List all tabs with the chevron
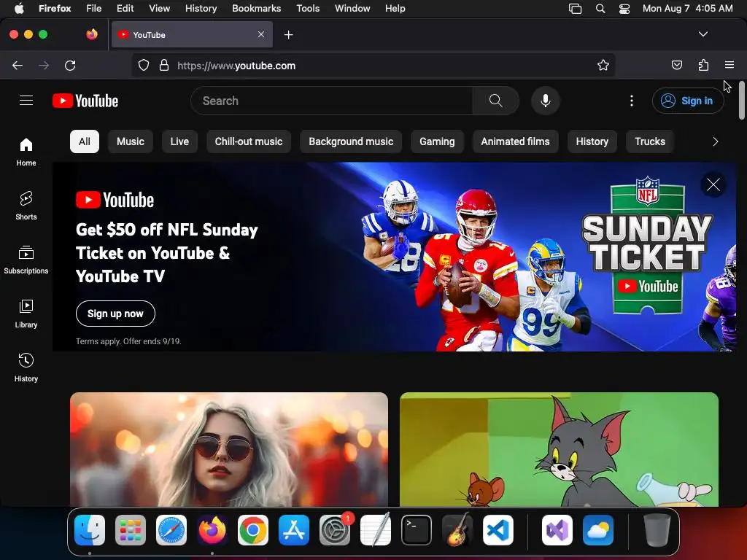The width and height of the screenshot is (747, 560). 703,34
